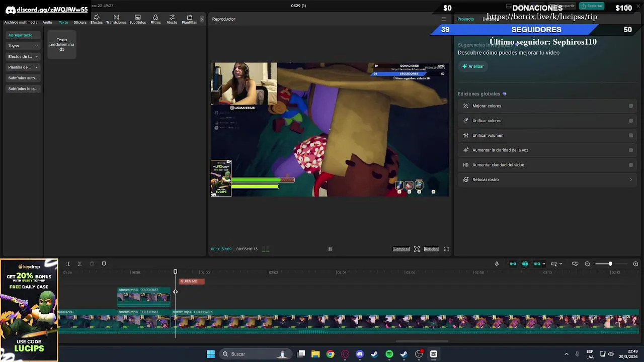
Task: Select the stream.mp4 00:00:17-27 clip
Action: click(407, 321)
